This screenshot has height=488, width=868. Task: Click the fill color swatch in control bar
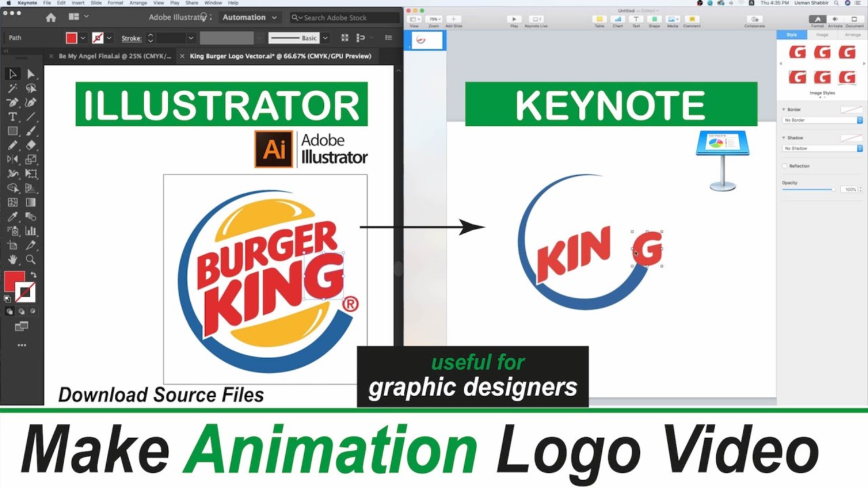[71, 38]
